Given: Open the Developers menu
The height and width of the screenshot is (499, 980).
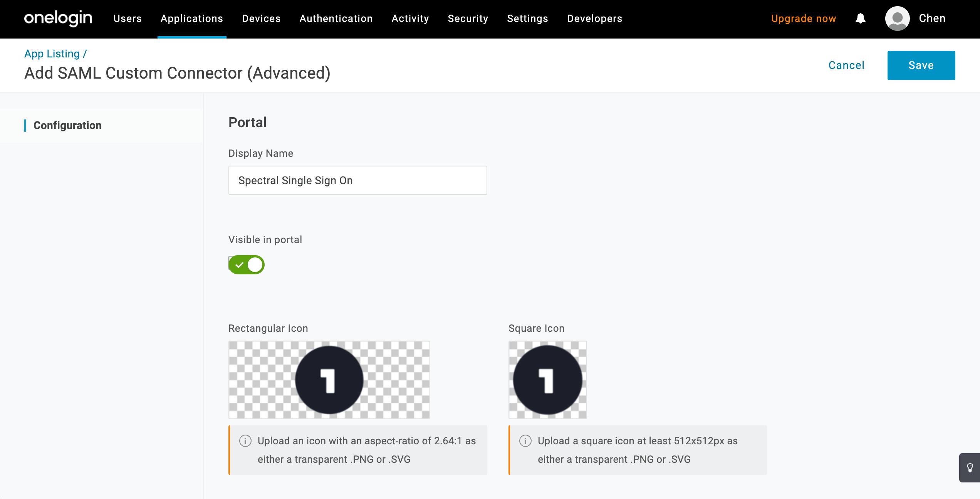Looking at the screenshot, I should (594, 18).
